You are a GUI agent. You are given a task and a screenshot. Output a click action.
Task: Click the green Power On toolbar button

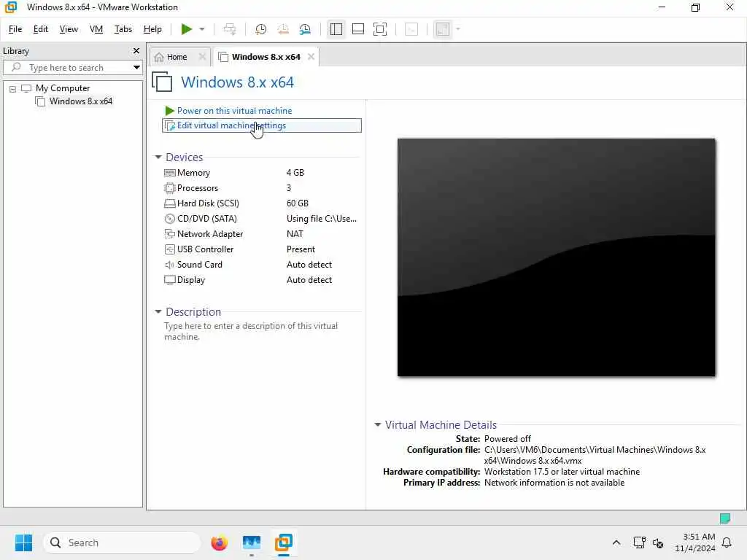(x=186, y=29)
